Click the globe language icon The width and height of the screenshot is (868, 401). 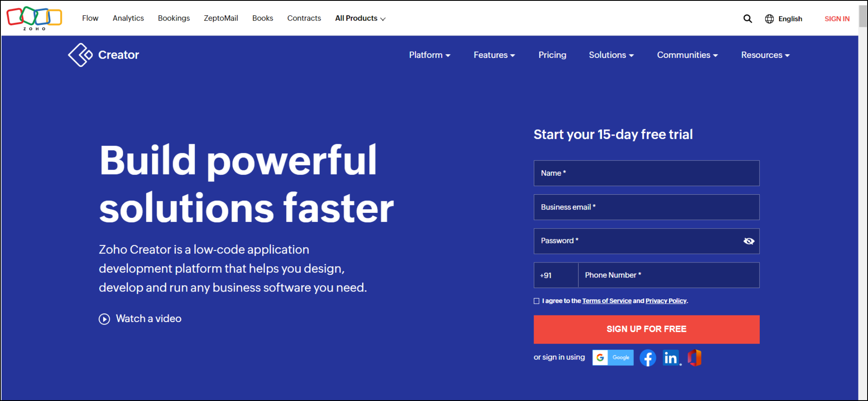coord(769,19)
